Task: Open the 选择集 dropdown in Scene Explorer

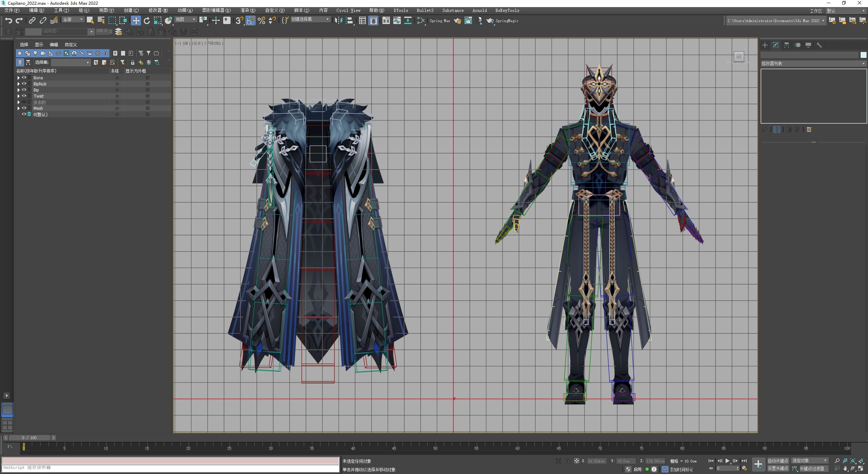Action: [x=71, y=62]
